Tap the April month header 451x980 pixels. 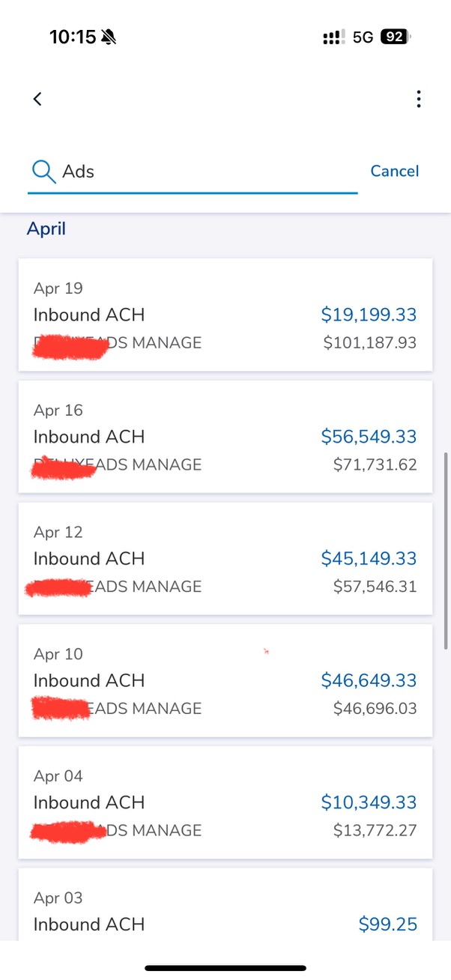46,229
